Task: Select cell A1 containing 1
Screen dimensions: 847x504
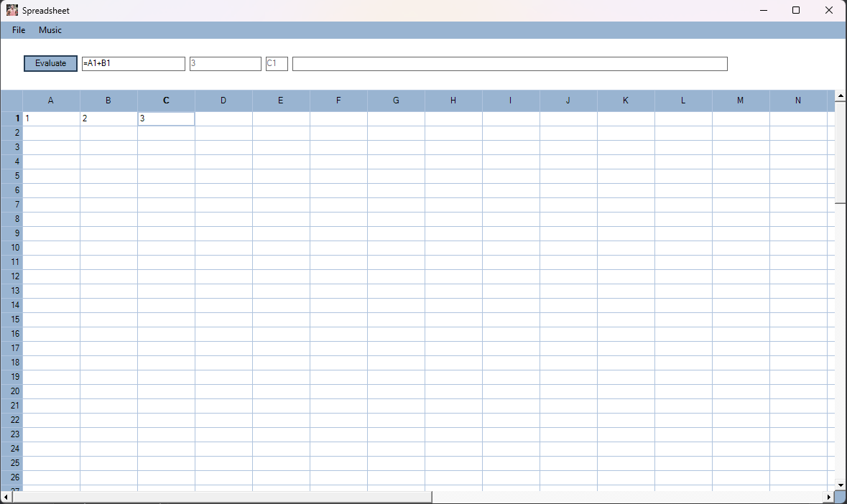Action: point(51,118)
